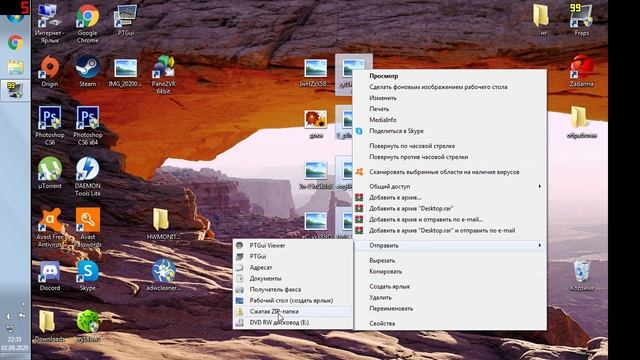Viewport: 640px width, 360px height.
Task: Open Avast Passwords desktop icon
Action: tap(88, 227)
